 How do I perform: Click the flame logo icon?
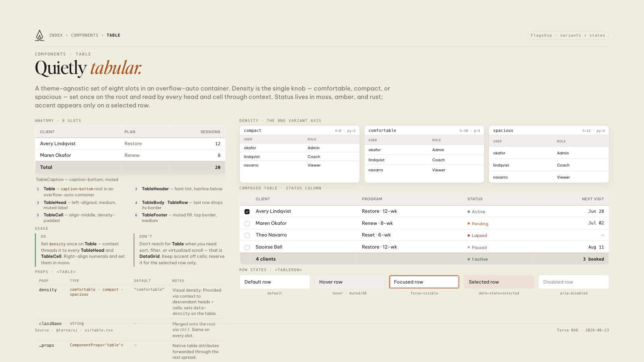39,35
